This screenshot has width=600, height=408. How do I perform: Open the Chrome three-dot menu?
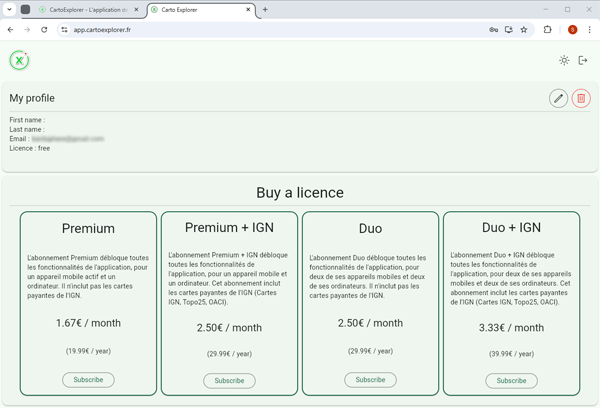[x=590, y=30]
